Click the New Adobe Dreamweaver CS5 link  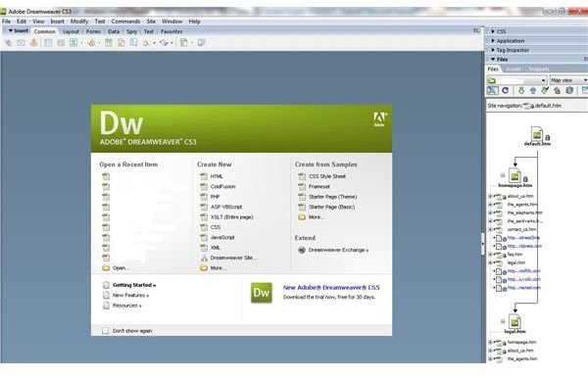click(x=331, y=287)
